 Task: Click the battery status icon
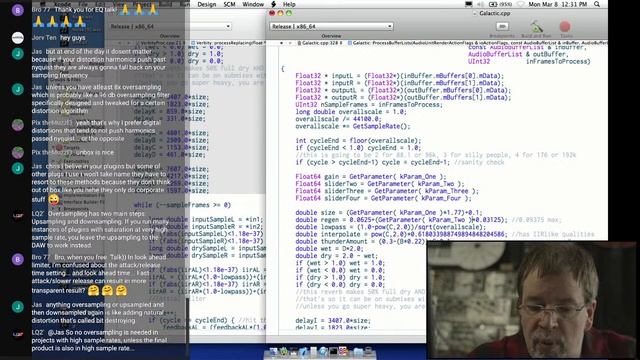point(500,4)
